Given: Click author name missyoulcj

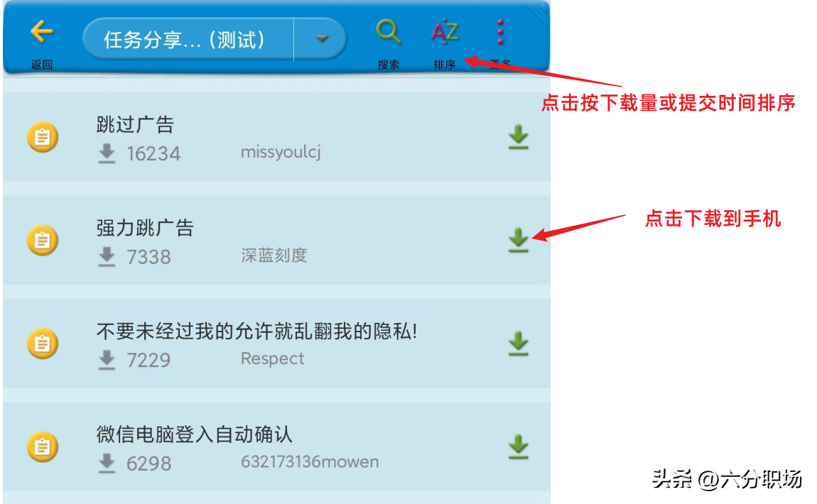Looking at the screenshot, I should click(281, 152).
